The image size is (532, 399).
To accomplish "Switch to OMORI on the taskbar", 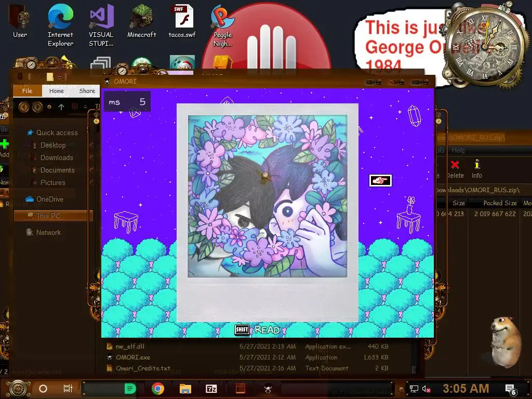I will (x=268, y=389).
